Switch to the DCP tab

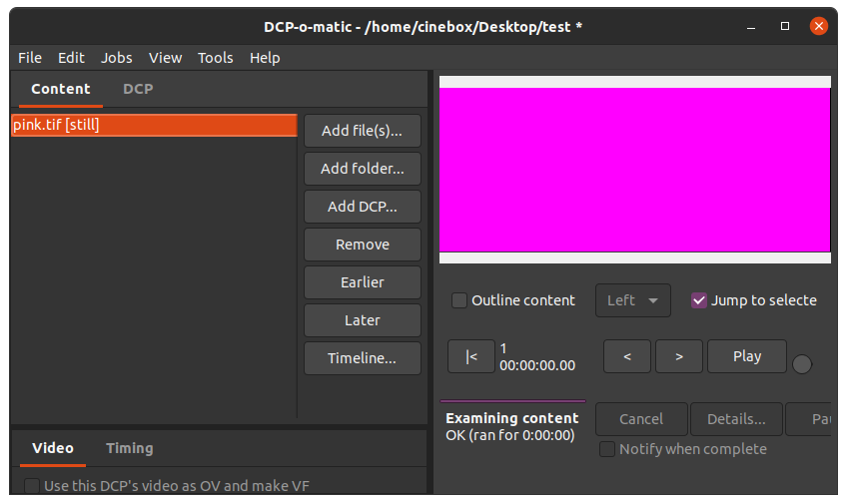[x=138, y=89]
